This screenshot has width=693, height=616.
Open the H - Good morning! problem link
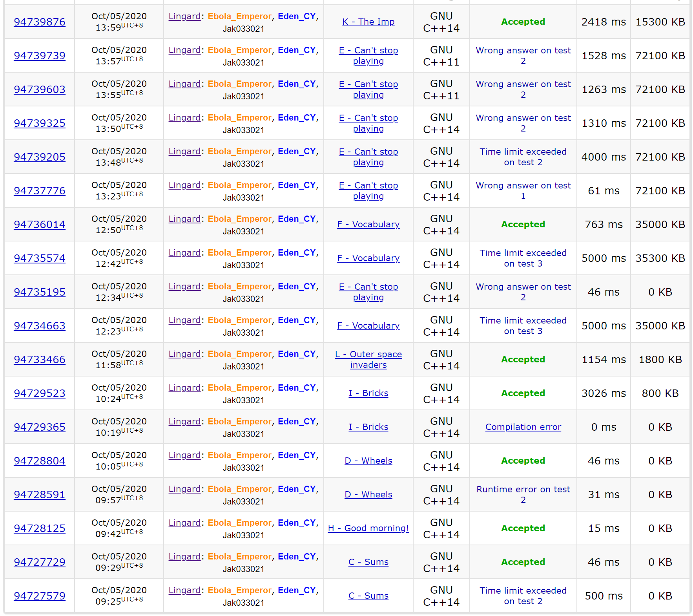(x=368, y=528)
